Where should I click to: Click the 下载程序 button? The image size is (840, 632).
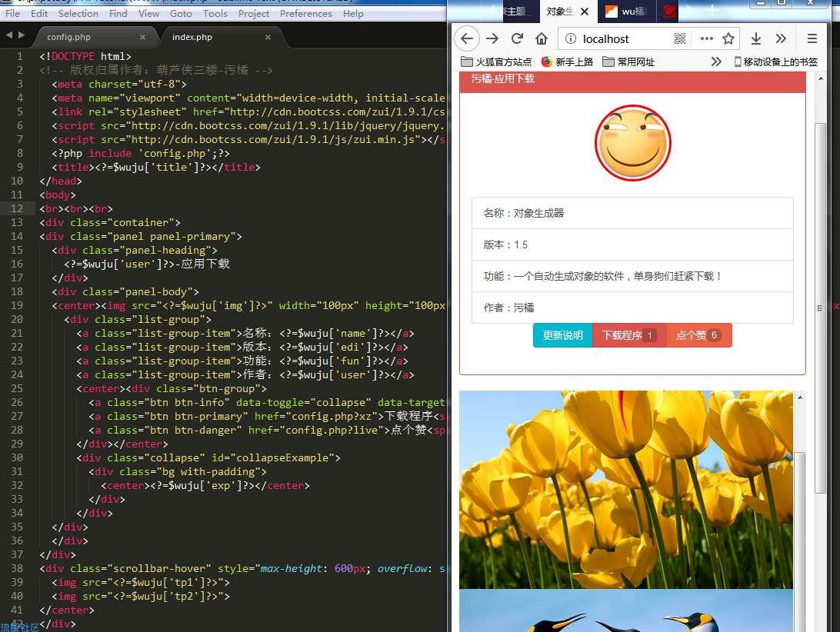click(629, 335)
